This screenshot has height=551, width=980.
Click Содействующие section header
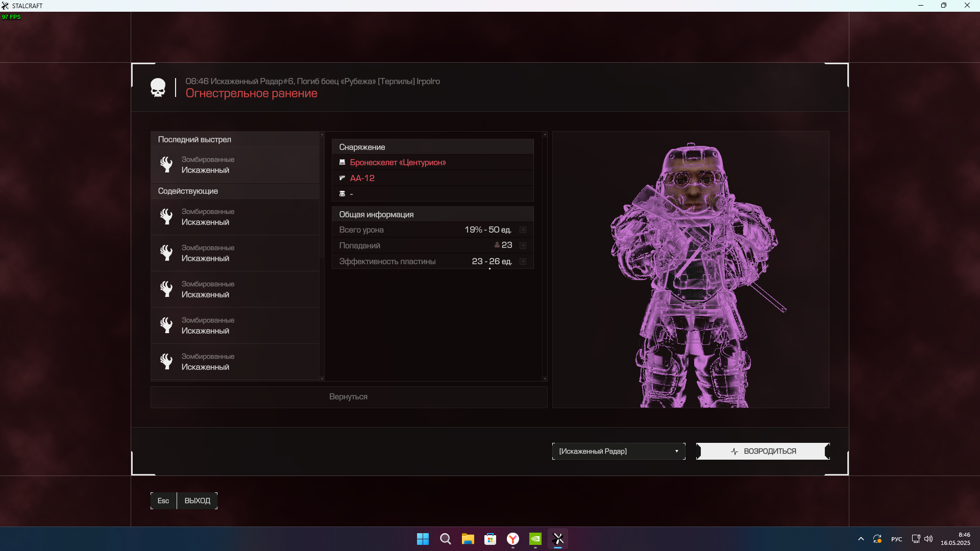[235, 191]
